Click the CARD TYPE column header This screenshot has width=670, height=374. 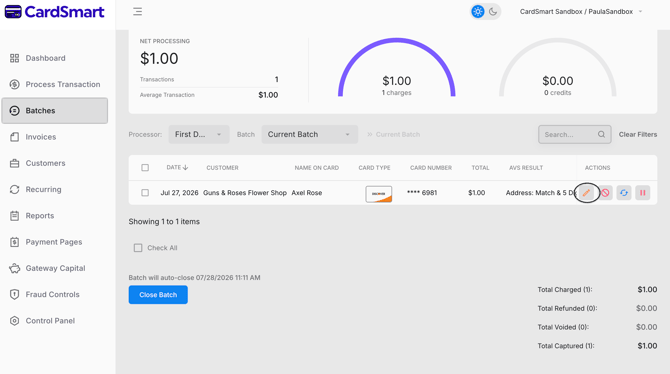click(x=374, y=168)
